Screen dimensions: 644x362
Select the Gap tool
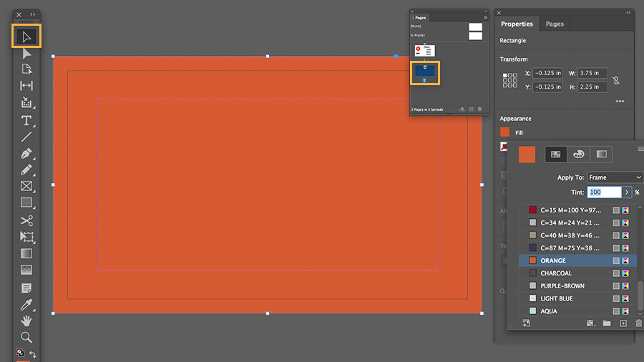point(26,85)
